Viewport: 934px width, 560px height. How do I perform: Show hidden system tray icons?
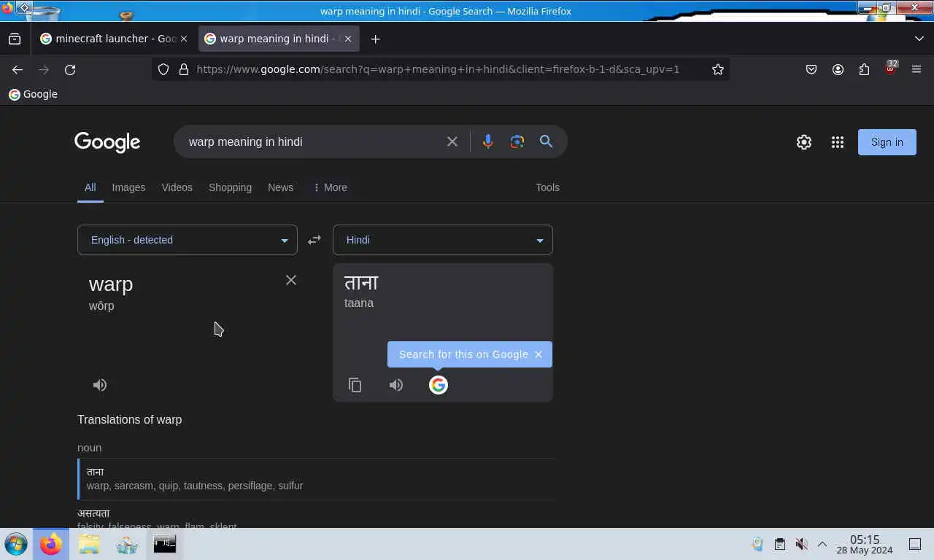coord(822,544)
